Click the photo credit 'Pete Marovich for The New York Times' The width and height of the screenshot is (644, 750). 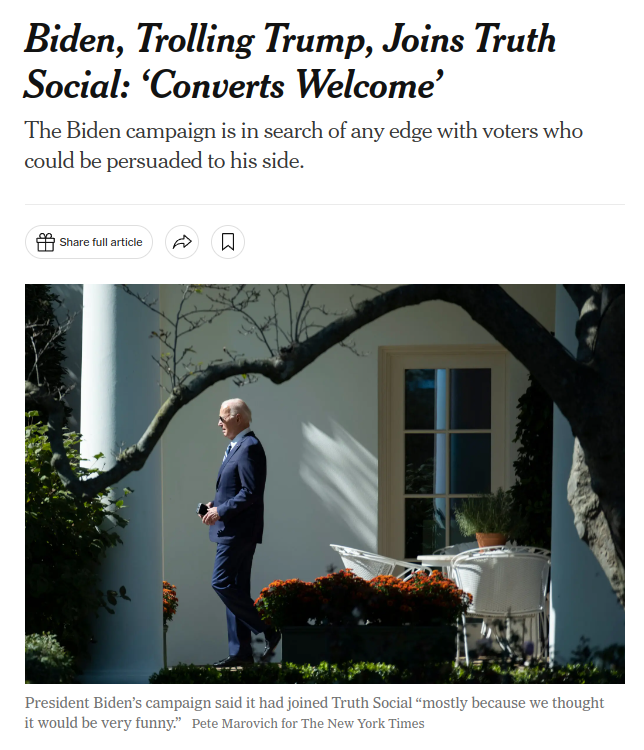point(308,723)
